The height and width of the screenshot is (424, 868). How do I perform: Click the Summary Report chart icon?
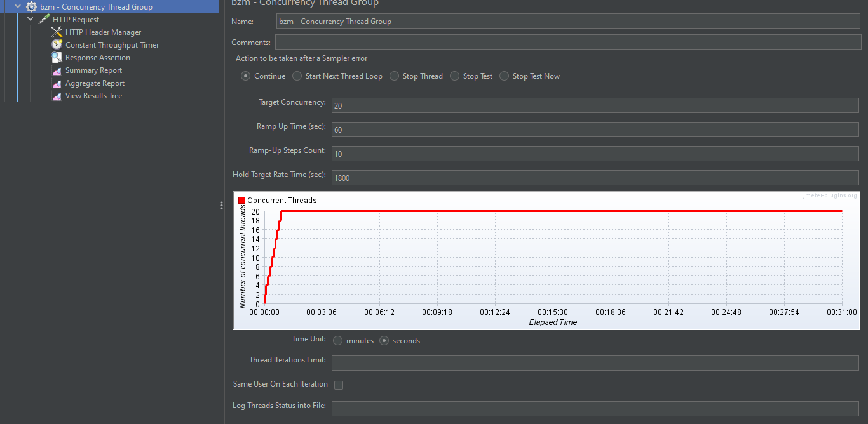[x=57, y=70]
